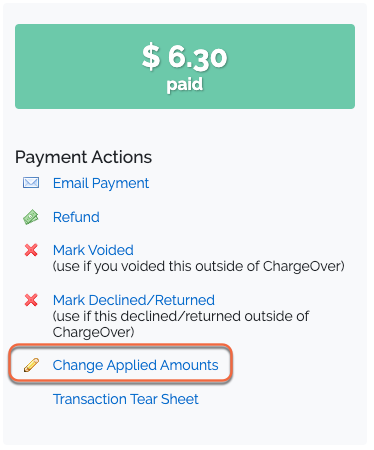This screenshot has width=374, height=450.
Task: Open the Transaction Tear Sheet link
Action: tap(126, 399)
